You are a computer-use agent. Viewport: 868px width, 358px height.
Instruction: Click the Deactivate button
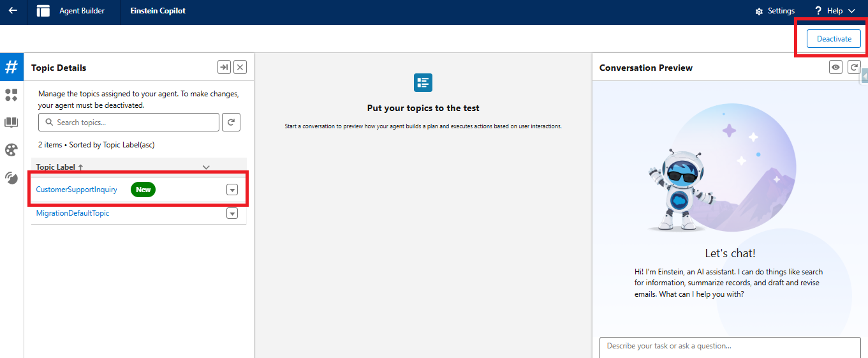834,39
